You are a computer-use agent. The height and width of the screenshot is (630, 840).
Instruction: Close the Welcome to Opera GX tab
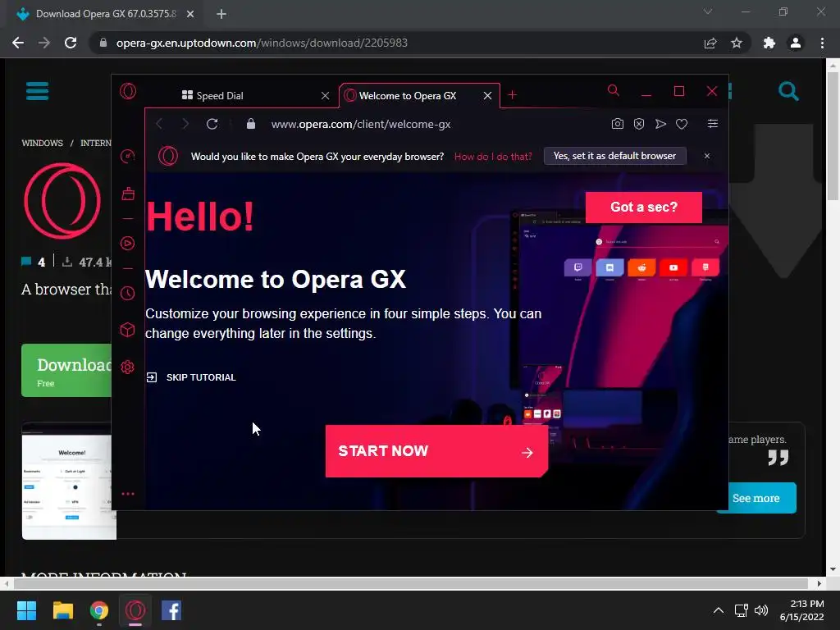[x=487, y=95]
